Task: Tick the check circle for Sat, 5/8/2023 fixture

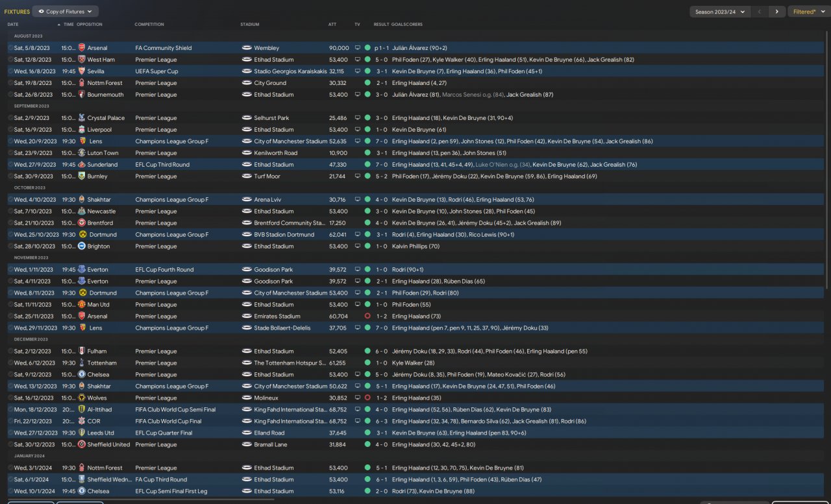Action: click(x=10, y=48)
